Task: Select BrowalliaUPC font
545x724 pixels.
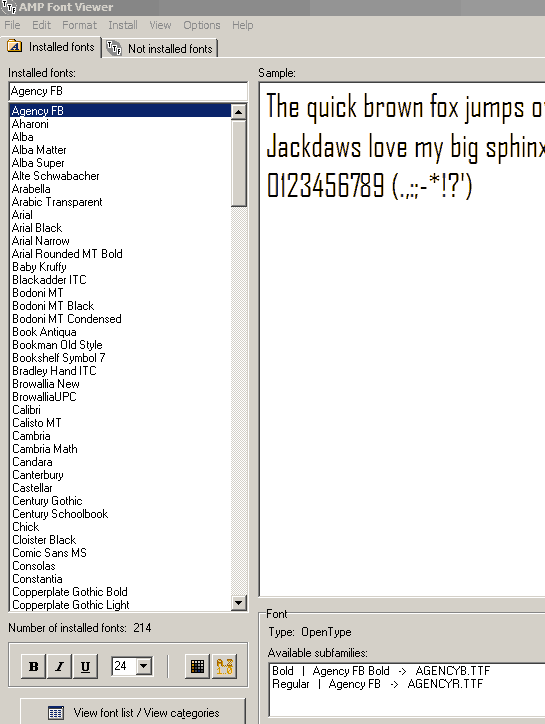Action: click(120, 397)
